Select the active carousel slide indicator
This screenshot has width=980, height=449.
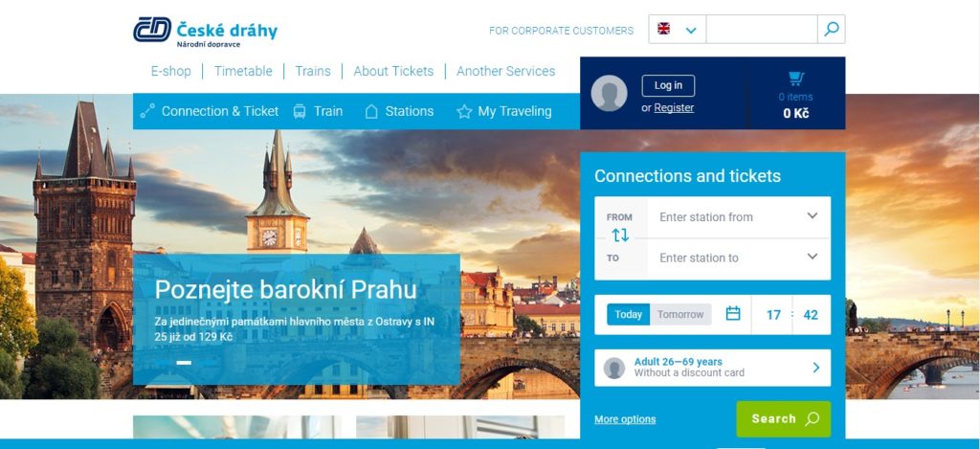pyautogui.click(x=184, y=362)
